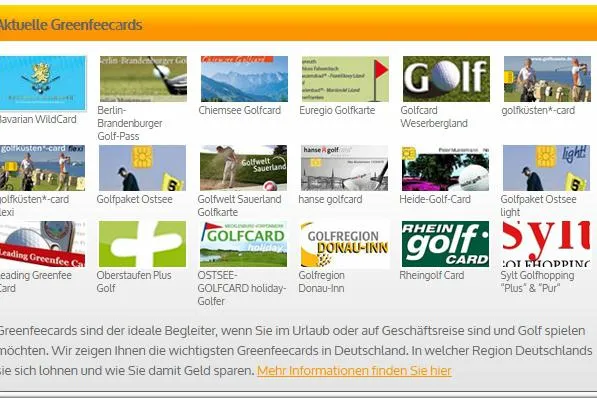The width and height of the screenshot is (597, 398).
Task: Follow the Golfwelt Sauerland Golfkarte text link
Action: (239, 206)
